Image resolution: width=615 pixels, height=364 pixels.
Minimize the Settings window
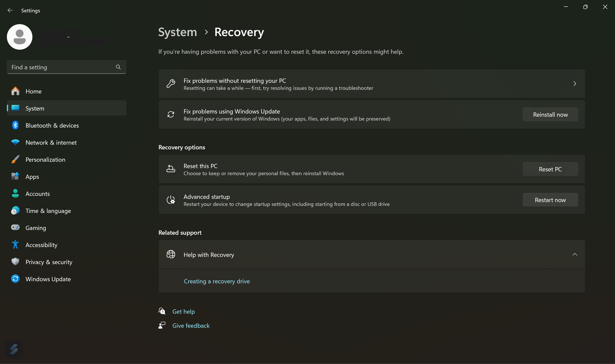[566, 7]
